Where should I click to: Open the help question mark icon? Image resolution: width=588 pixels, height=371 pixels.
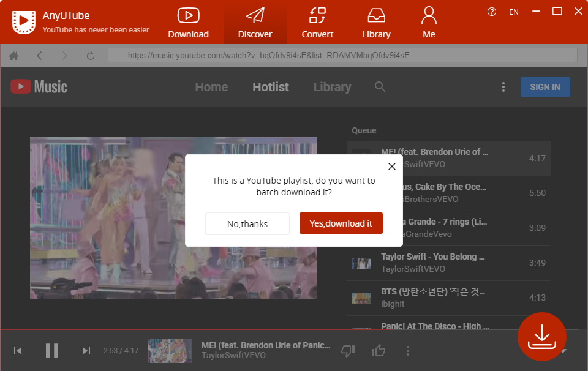492,12
